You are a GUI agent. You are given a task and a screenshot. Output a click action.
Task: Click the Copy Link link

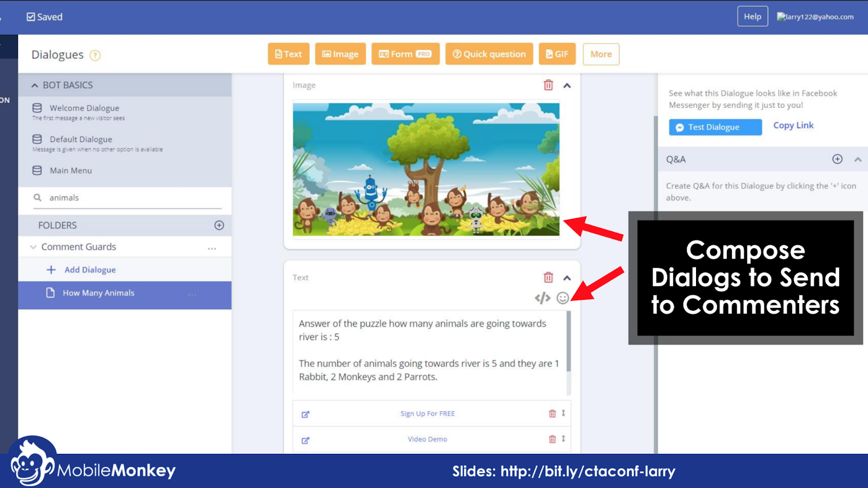(794, 125)
